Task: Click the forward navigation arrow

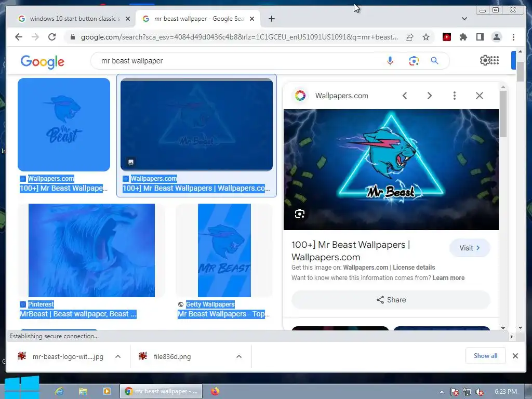Action: coord(35,37)
